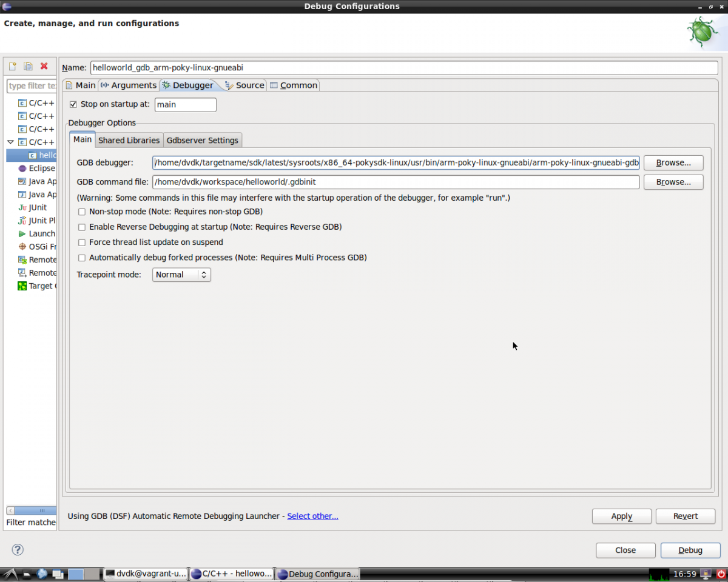Delete selected launch configuration with red X
Viewport: 728px width, 582px height.
click(44, 66)
